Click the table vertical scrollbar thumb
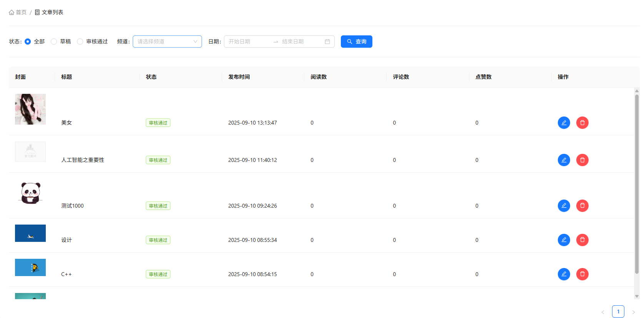 [637, 185]
